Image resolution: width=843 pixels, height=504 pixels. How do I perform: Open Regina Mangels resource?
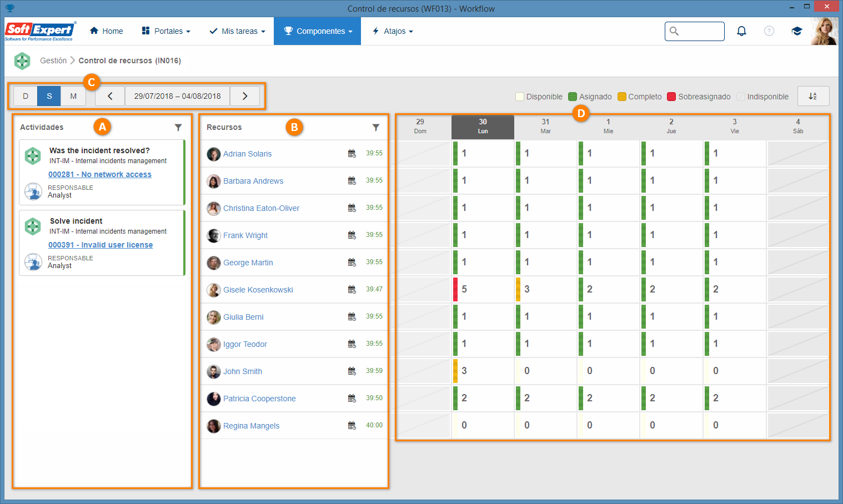(252, 426)
